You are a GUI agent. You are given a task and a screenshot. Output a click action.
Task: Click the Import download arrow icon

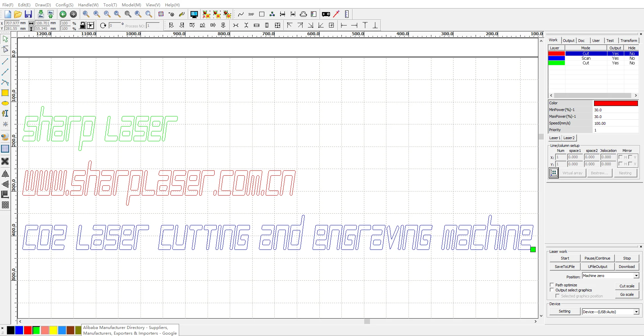coord(41,14)
